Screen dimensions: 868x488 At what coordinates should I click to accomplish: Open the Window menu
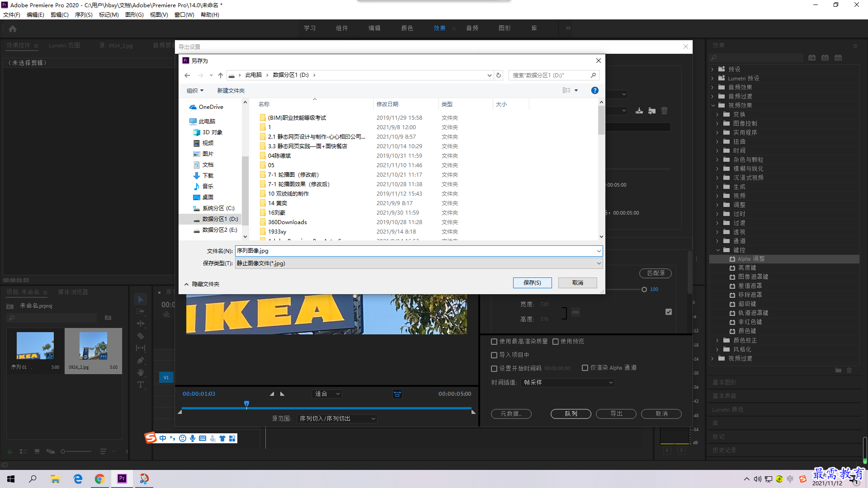184,15
